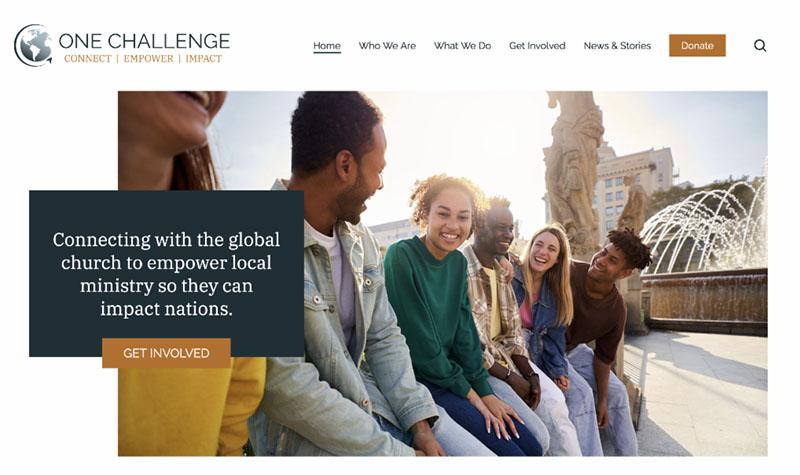
Task: Click the globe logo icon
Action: pos(34,45)
